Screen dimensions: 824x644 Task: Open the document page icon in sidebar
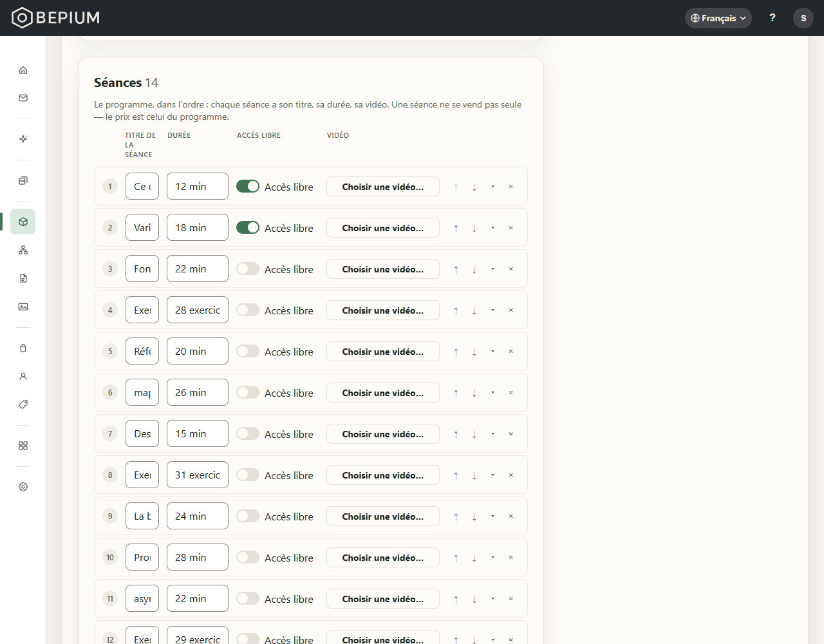pos(23,278)
